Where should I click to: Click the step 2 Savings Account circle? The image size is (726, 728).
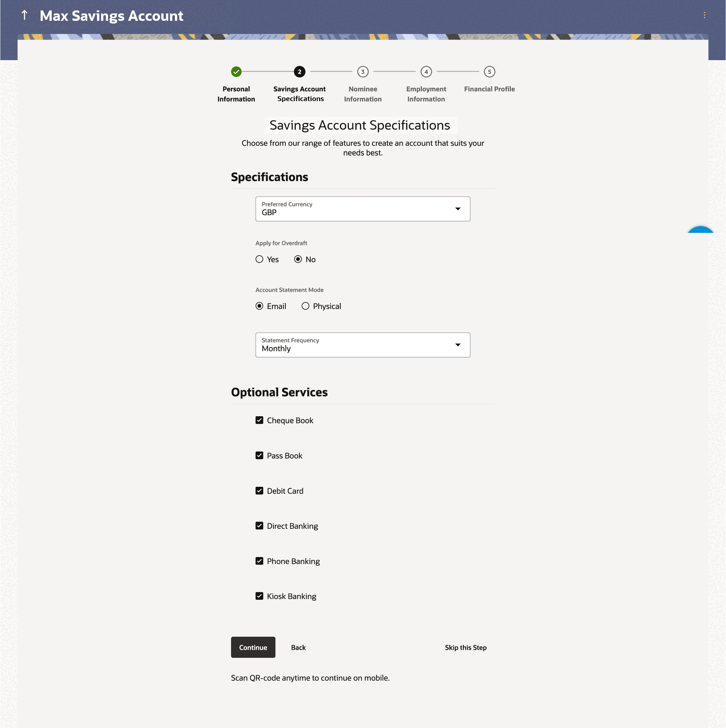tap(299, 72)
